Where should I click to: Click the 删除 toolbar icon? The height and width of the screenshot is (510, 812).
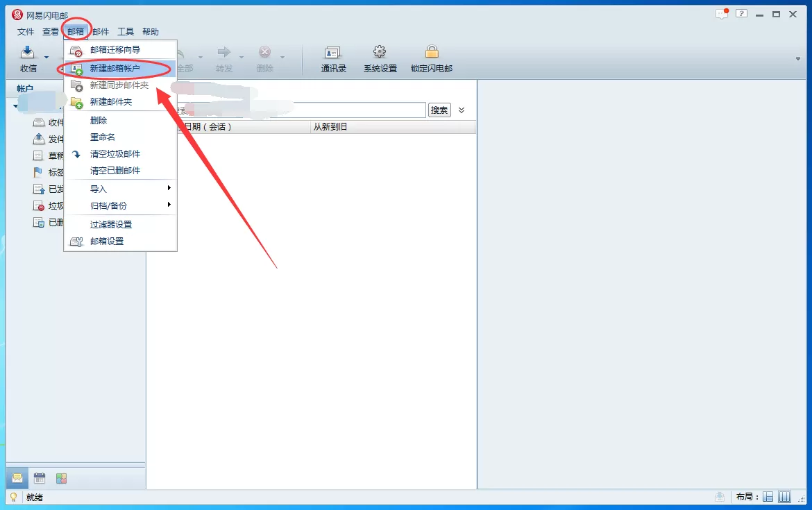[264, 52]
